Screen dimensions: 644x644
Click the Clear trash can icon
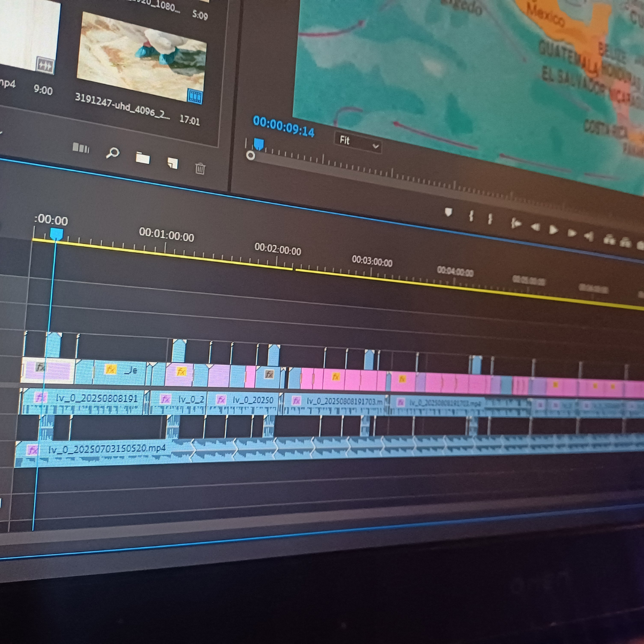click(x=200, y=169)
